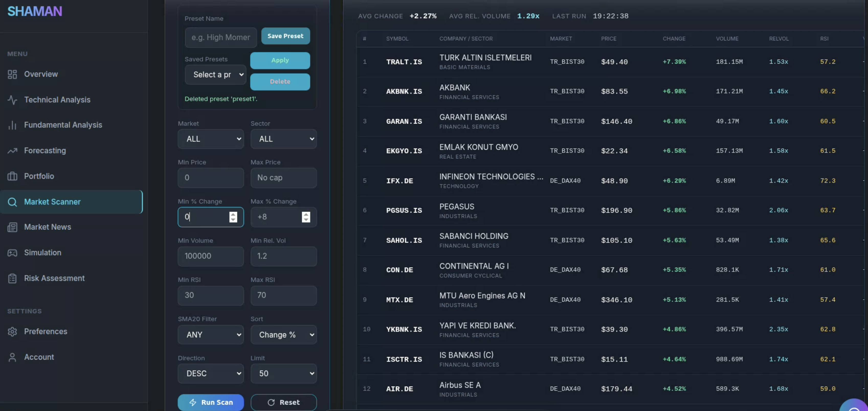
Task: Click the Simulation gamepad icon
Action: click(x=12, y=253)
